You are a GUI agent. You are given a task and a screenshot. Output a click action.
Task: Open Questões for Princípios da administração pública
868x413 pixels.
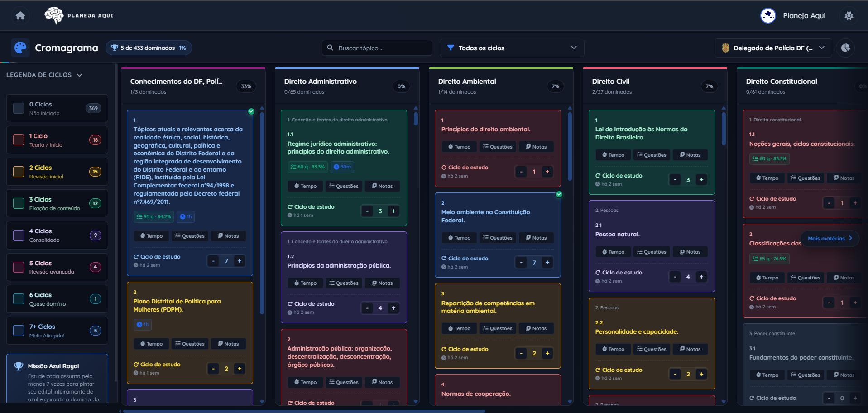point(344,283)
